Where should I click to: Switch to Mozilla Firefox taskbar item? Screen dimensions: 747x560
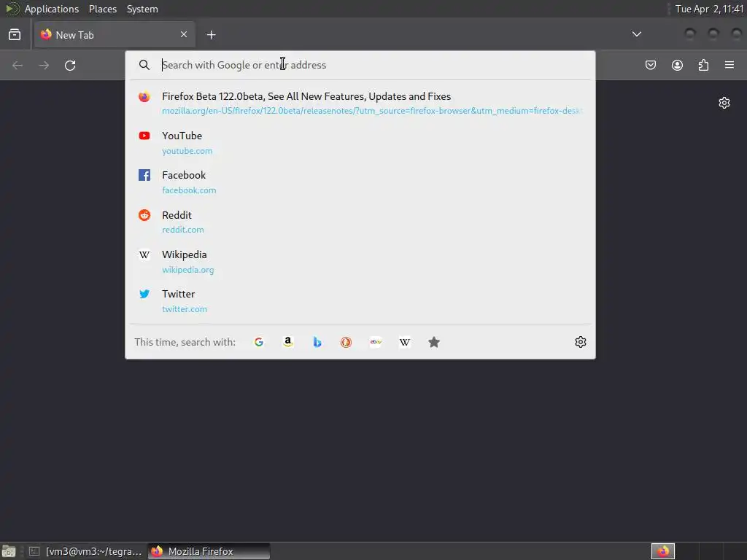tap(209, 551)
